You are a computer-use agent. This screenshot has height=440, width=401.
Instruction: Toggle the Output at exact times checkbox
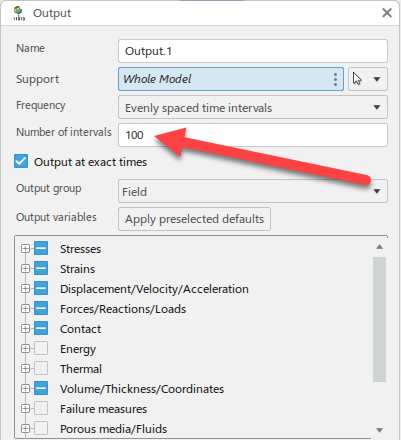(x=21, y=162)
